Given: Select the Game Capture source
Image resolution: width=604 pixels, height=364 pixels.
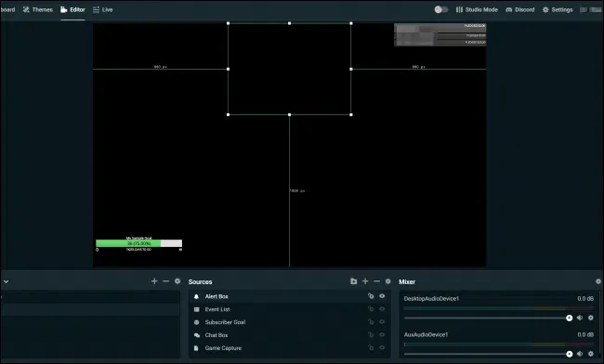Looking at the screenshot, I should pyautogui.click(x=290, y=348).
